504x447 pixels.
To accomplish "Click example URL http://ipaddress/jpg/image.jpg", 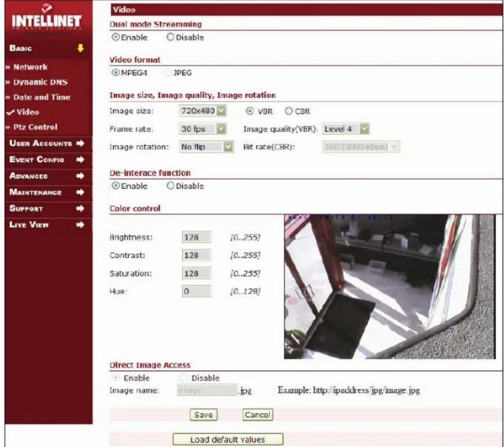I will 367,390.
